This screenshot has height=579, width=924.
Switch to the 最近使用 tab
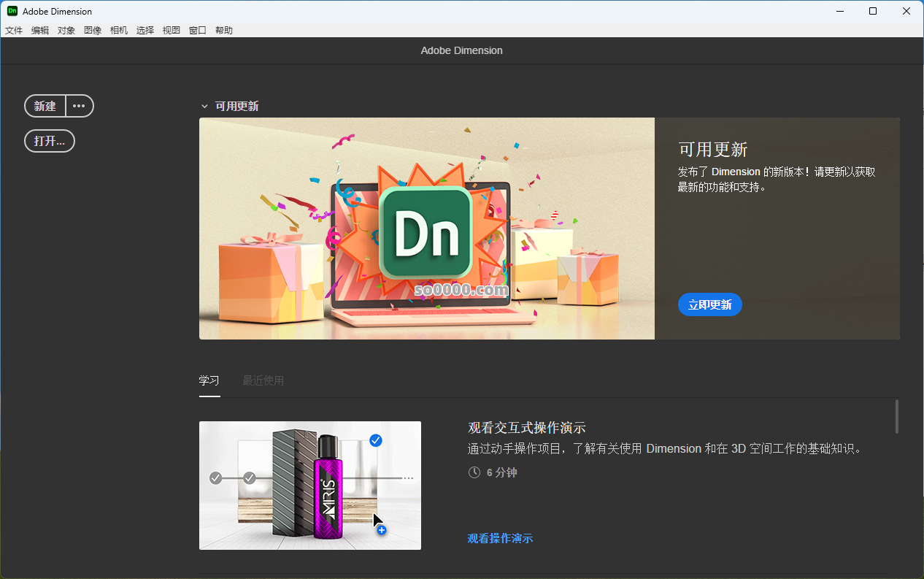(x=263, y=380)
